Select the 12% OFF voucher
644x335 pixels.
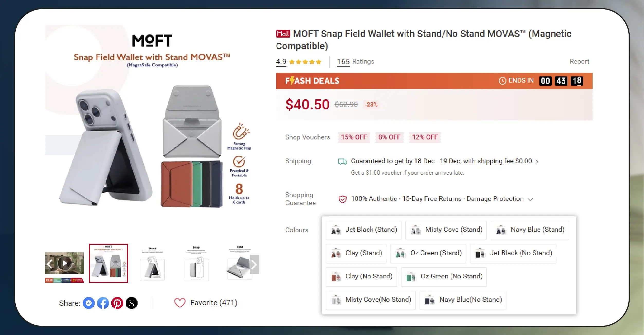click(x=425, y=137)
